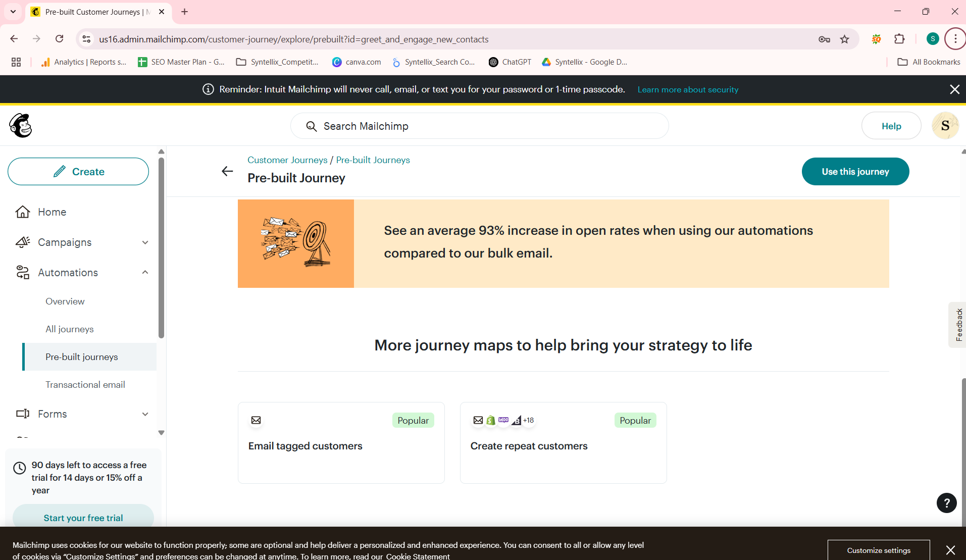Open Transactional email in sidebar
The width and height of the screenshot is (966, 560).
pyautogui.click(x=85, y=385)
